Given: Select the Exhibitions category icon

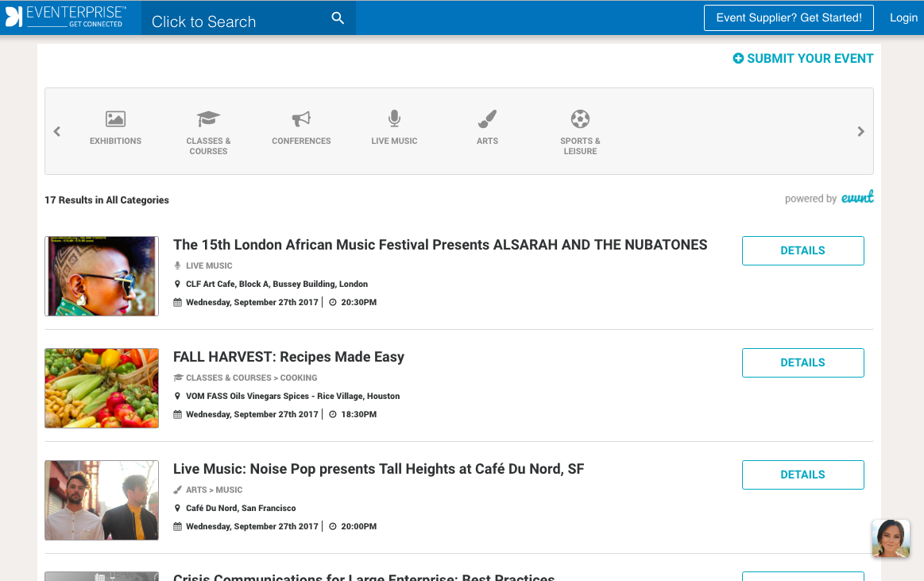Looking at the screenshot, I should (115, 119).
